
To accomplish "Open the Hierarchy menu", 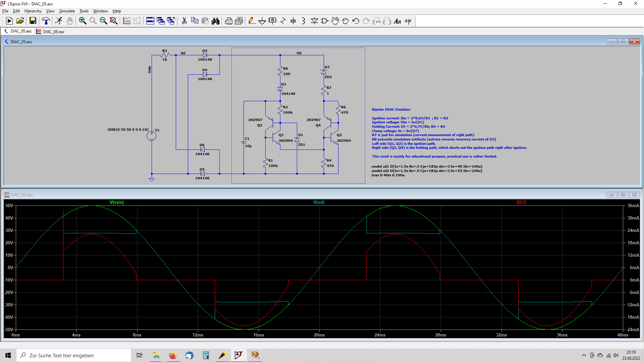I will [33, 11].
